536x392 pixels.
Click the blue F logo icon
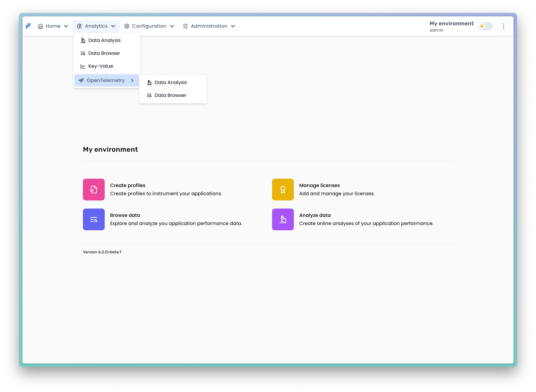28,26
